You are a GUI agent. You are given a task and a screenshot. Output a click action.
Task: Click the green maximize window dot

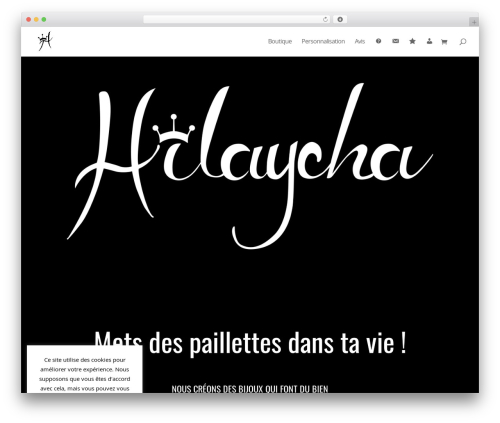[x=44, y=20]
